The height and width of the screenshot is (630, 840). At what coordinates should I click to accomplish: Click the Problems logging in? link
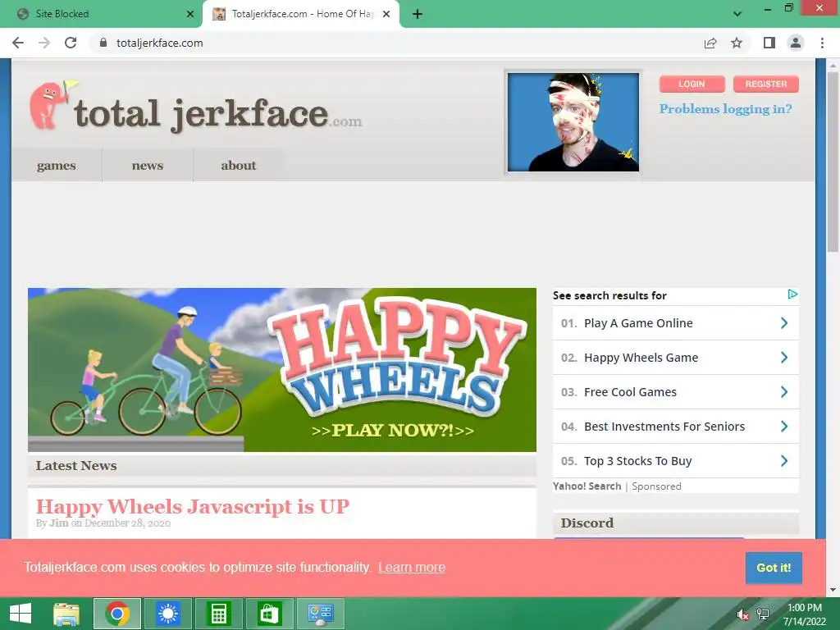(725, 109)
